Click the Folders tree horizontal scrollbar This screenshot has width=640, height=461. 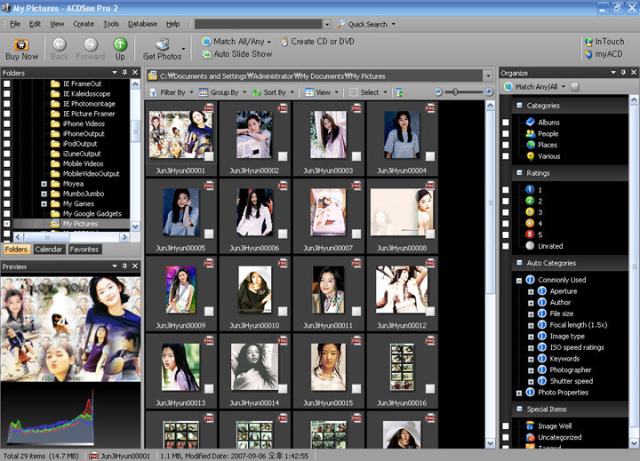tap(47, 237)
